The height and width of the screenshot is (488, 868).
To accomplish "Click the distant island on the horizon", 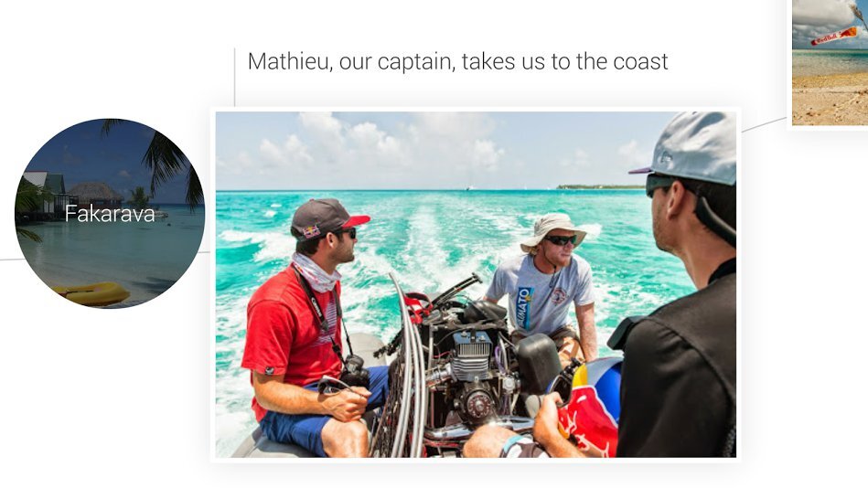I will [601, 187].
